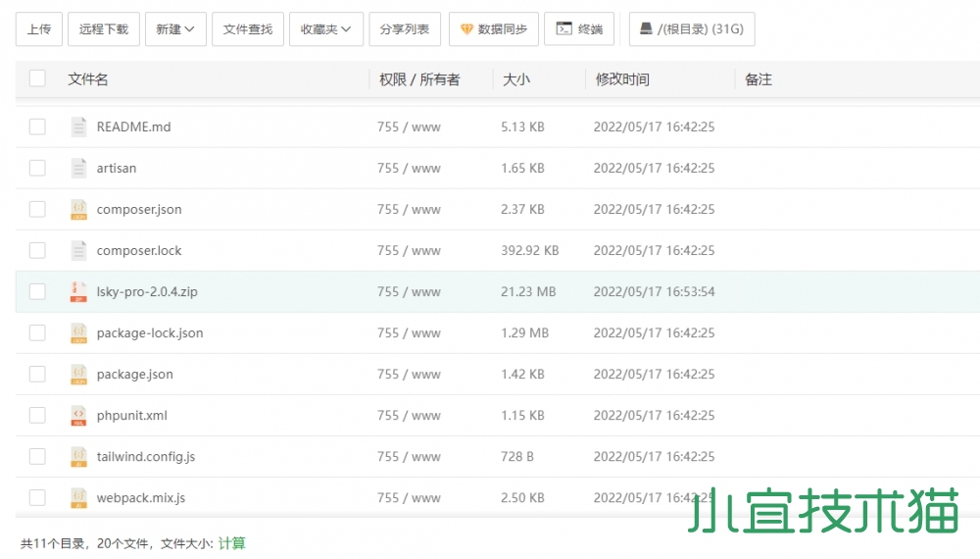Click the artisan file icon
Screen dimensions: 980x559
[78, 169]
